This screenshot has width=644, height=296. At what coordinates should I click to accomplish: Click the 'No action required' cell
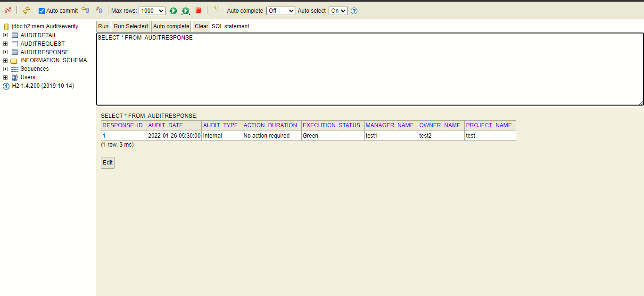point(272,136)
